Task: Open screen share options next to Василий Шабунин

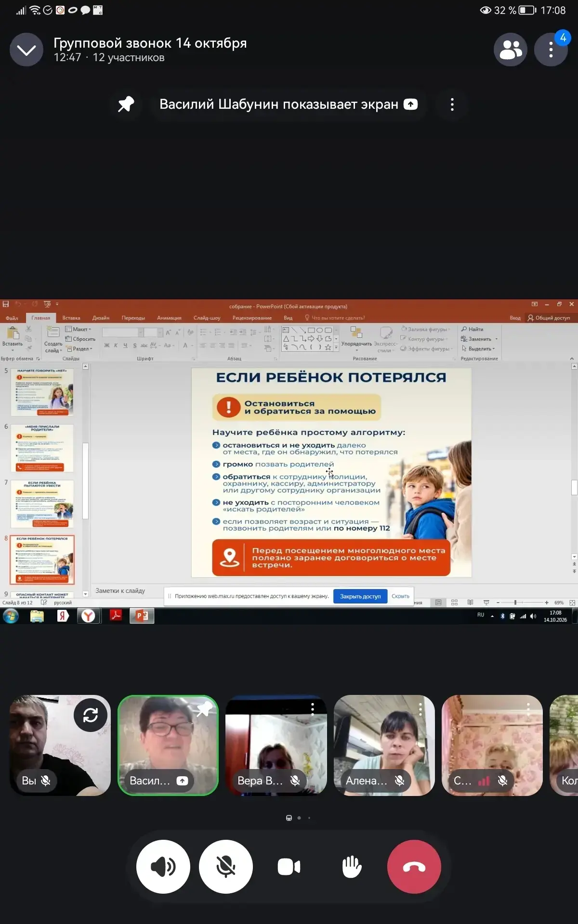Action: point(452,104)
